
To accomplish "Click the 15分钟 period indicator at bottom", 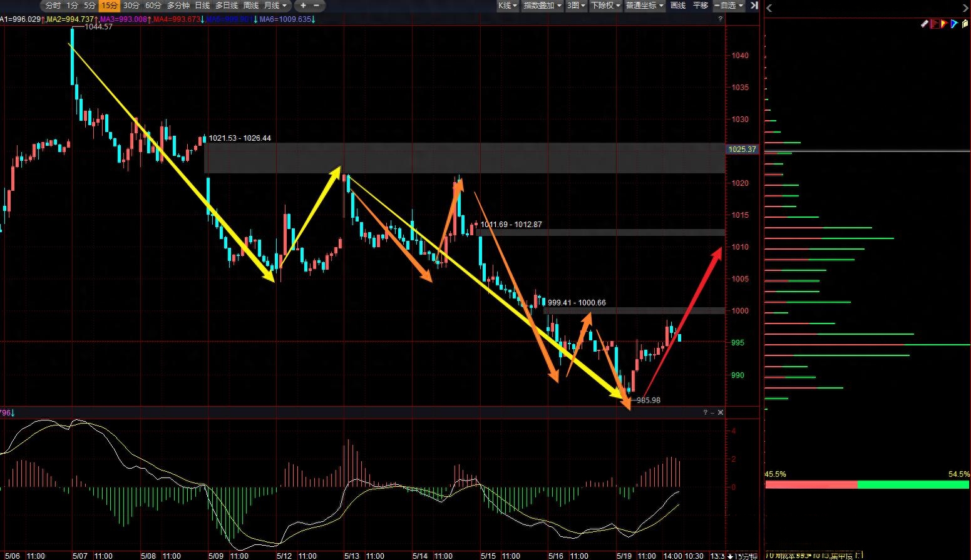I will click(x=746, y=556).
